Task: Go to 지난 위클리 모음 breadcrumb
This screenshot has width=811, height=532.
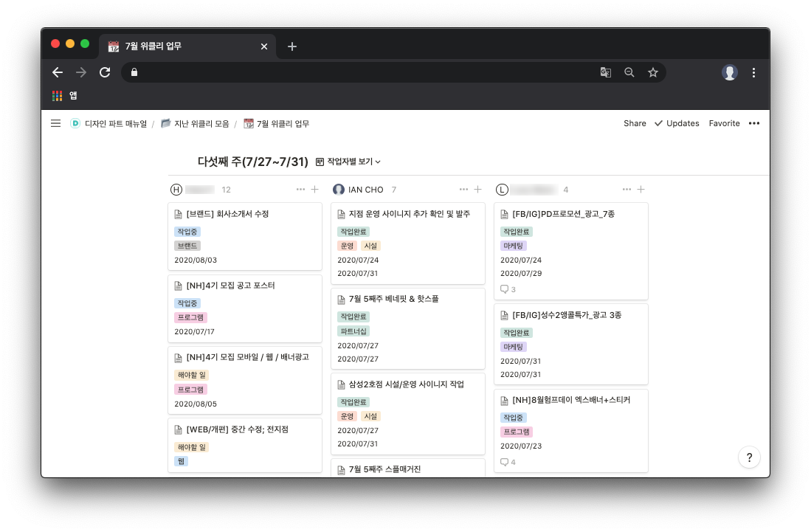Action: point(195,123)
